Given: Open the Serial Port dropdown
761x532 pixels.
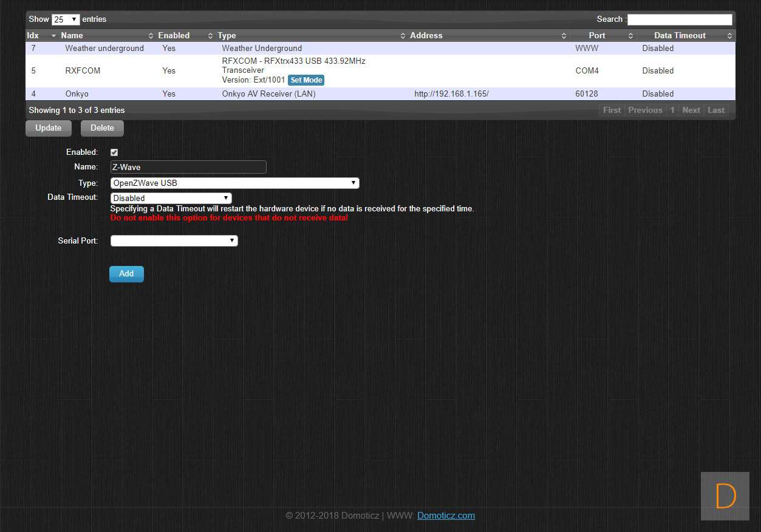Looking at the screenshot, I should pyautogui.click(x=174, y=241).
